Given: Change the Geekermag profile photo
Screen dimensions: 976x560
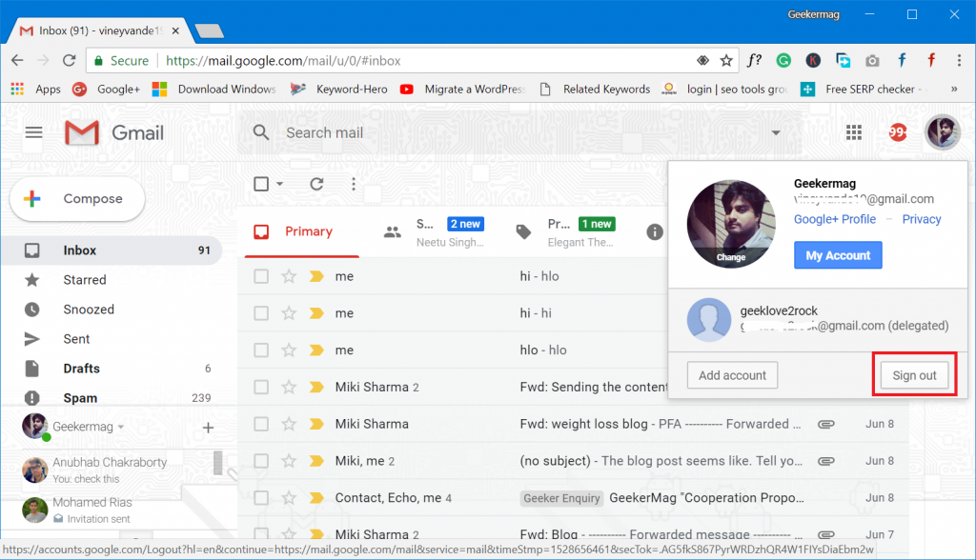Looking at the screenshot, I should pos(731,257).
